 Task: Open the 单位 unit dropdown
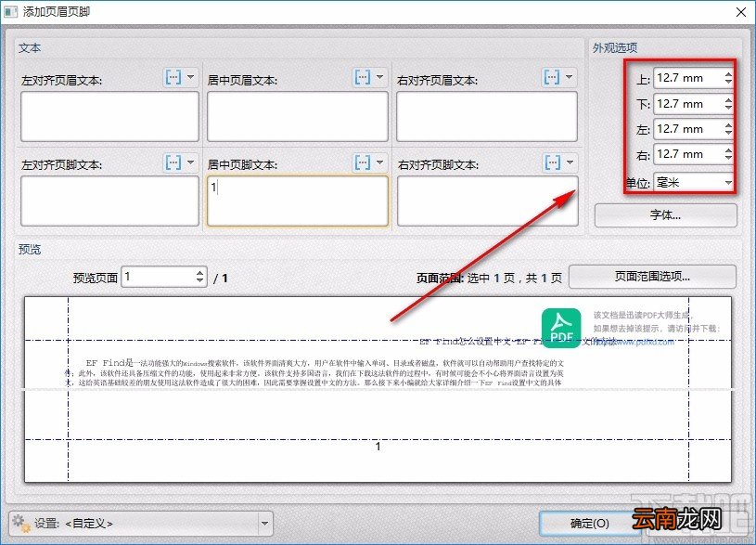point(693,183)
